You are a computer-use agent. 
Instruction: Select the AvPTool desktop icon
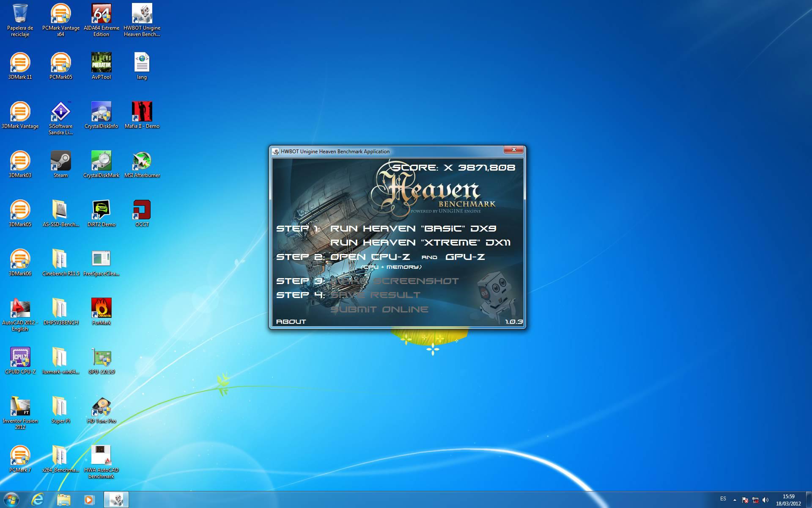pyautogui.click(x=101, y=66)
